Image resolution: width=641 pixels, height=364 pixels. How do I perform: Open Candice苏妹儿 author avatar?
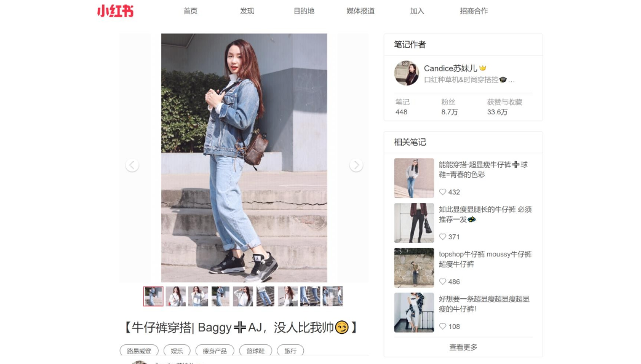[407, 73]
